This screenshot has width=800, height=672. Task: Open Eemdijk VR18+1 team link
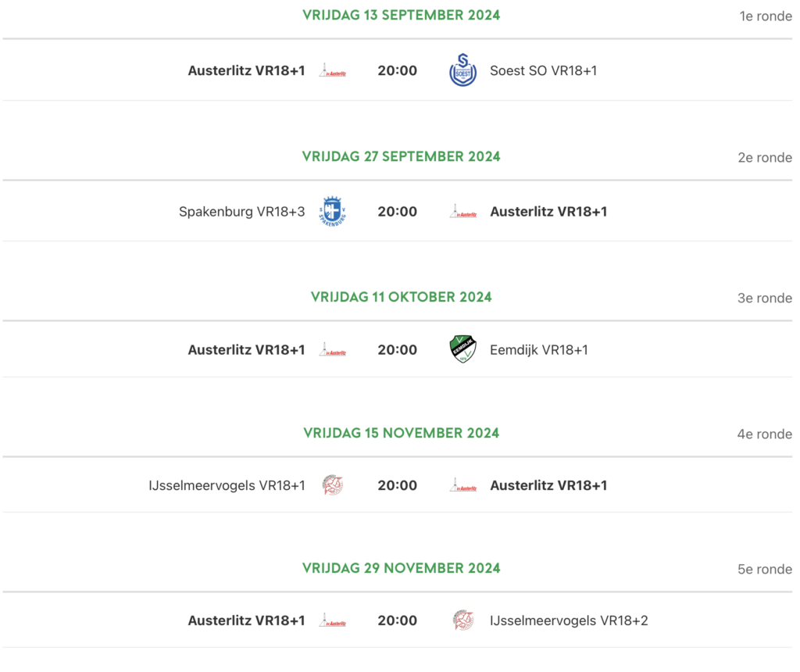(x=538, y=350)
